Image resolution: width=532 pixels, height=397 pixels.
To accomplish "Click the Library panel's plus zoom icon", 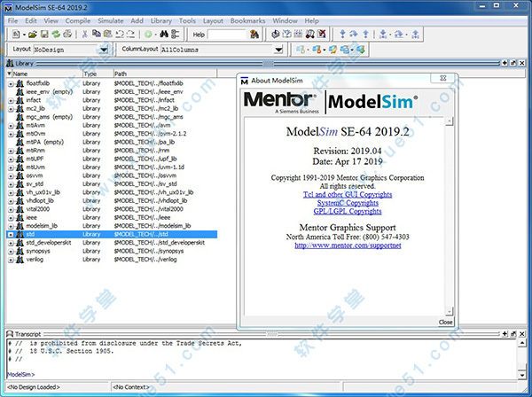I will pos(505,63).
